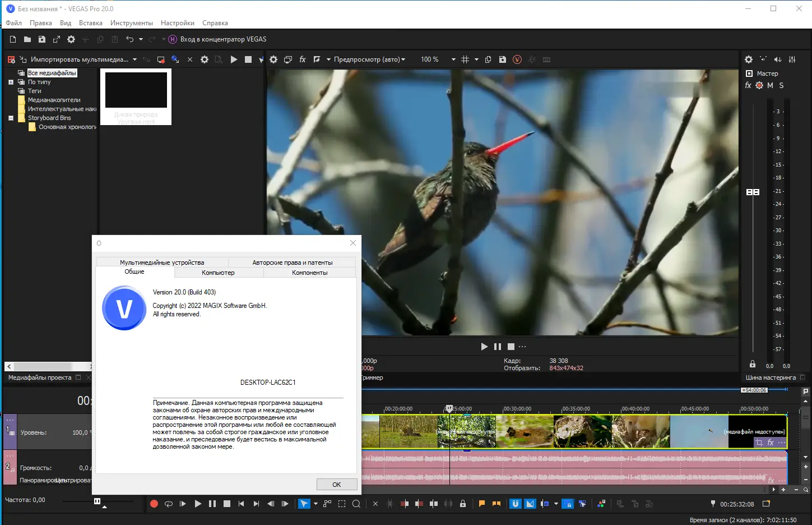Open the Инструменты menu

click(x=132, y=23)
